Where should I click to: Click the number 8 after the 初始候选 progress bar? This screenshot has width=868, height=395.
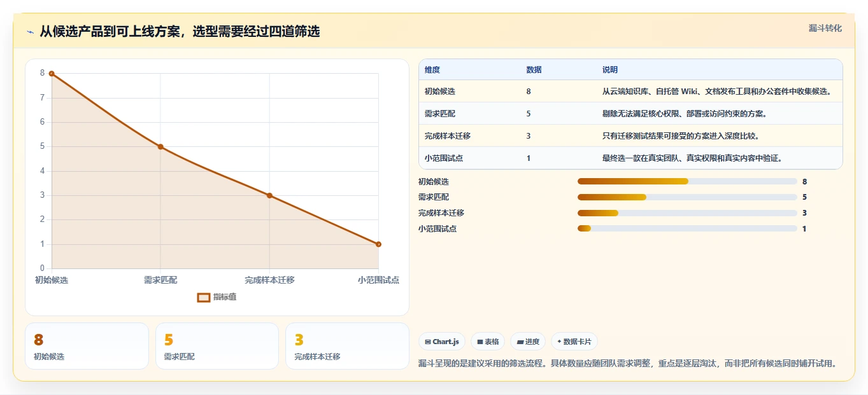[805, 182]
